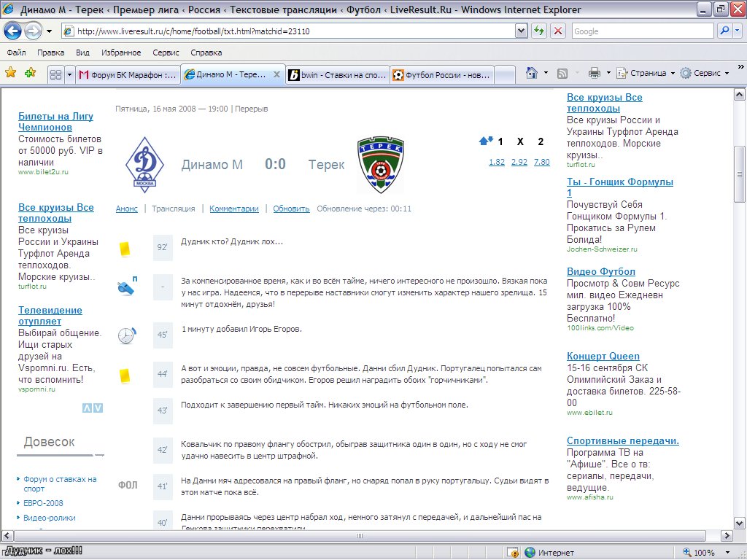Click the Google search box
747x560 pixels.
click(643, 31)
